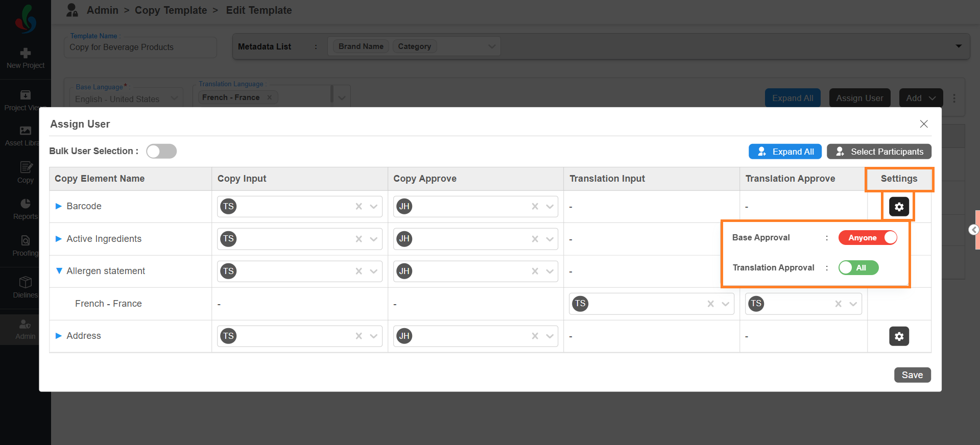This screenshot has height=445, width=980.
Task: Clear Barcode Copy Input user selection
Action: pyautogui.click(x=359, y=207)
